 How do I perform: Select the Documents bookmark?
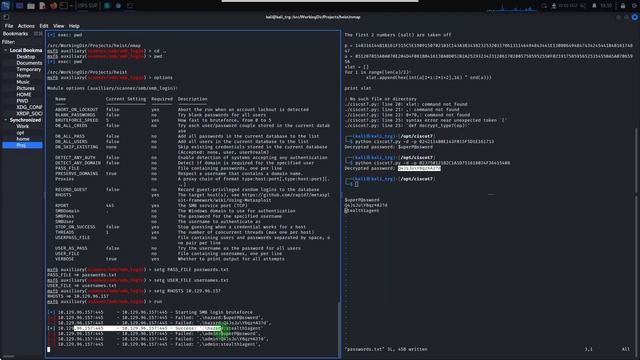[29, 63]
